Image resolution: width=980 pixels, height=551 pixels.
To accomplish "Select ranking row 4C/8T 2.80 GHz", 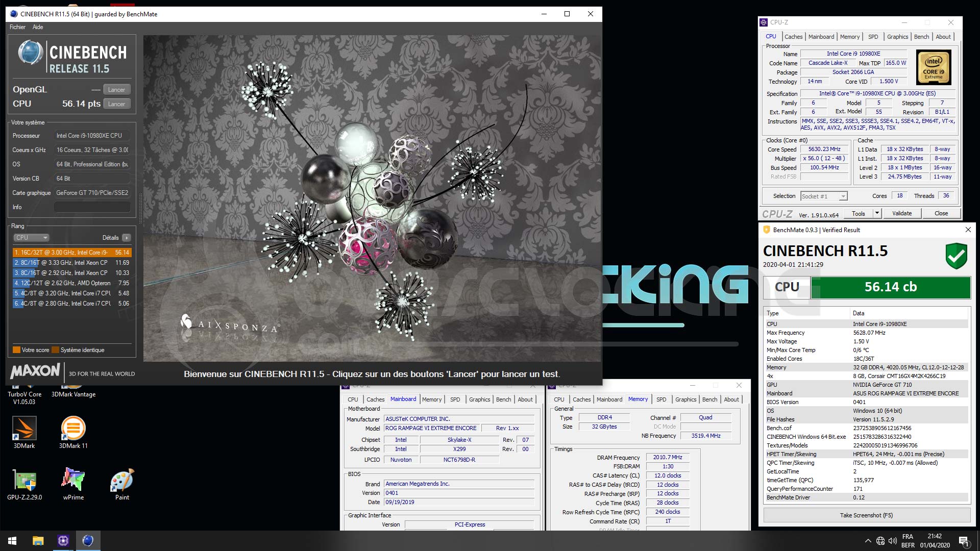I will click(x=72, y=304).
